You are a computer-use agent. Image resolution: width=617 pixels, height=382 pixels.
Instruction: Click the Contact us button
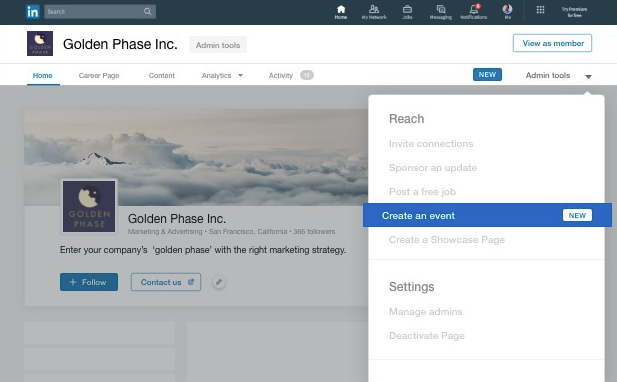(166, 282)
